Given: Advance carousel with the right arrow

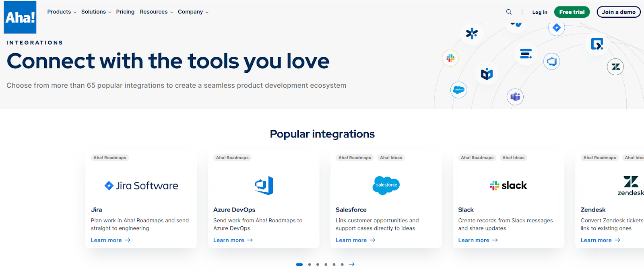Looking at the screenshot, I should [352, 264].
